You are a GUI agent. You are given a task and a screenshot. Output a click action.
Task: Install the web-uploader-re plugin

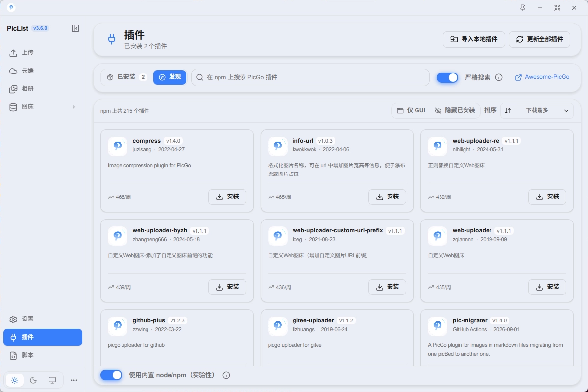(x=547, y=197)
